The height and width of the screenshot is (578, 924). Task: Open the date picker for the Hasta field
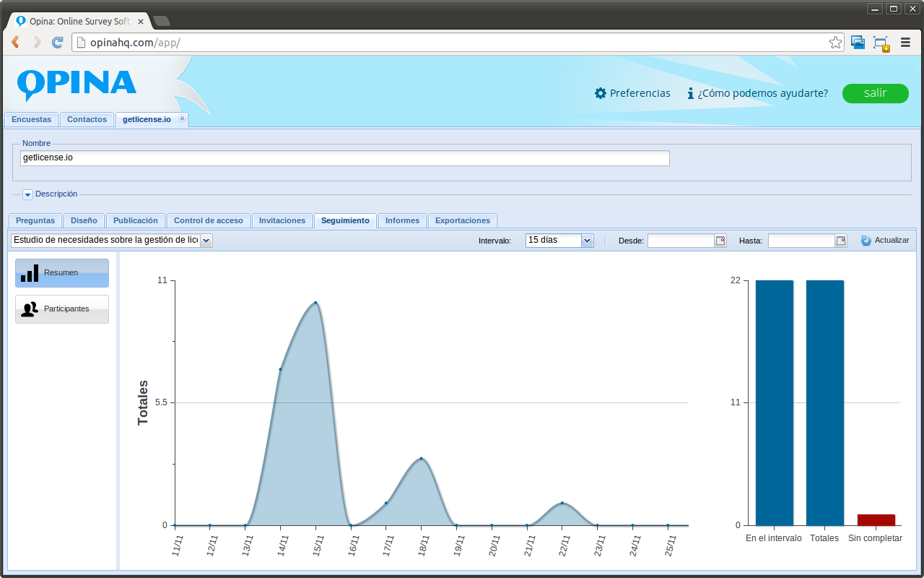[842, 240]
